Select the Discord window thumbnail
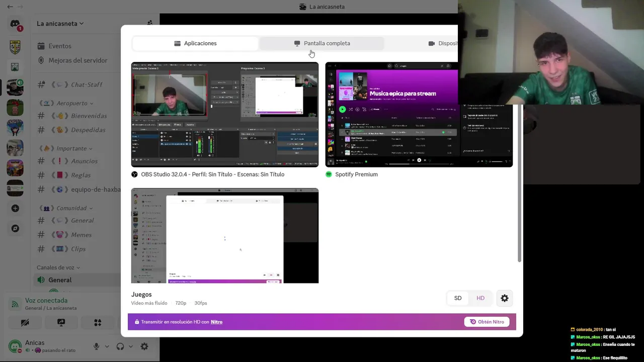 pyautogui.click(x=225, y=236)
